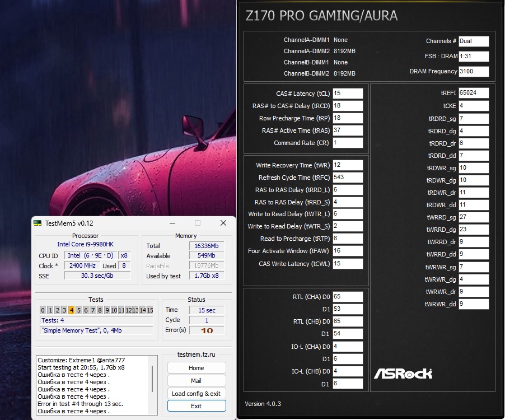This screenshot has width=505, height=420.
Task: Click the Channels # field showing Dual
Action: 474,41
